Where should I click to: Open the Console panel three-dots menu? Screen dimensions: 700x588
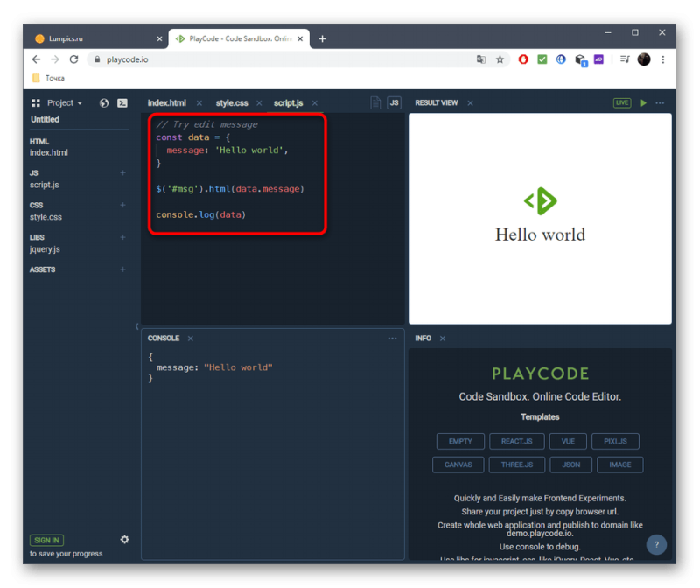click(x=392, y=339)
